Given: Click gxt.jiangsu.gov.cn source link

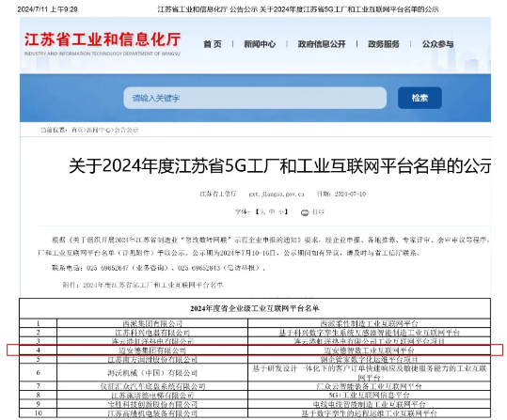Looking at the screenshot, I should 277,194.
